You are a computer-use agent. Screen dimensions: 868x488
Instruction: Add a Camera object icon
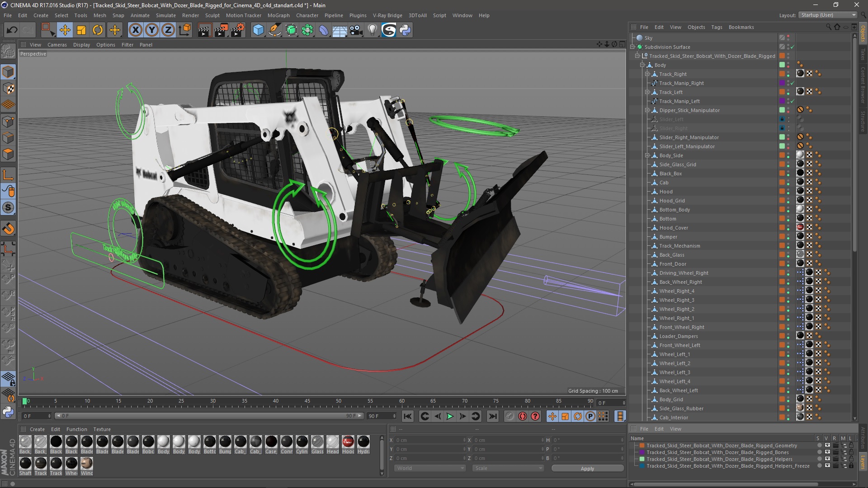click(356, 30)
